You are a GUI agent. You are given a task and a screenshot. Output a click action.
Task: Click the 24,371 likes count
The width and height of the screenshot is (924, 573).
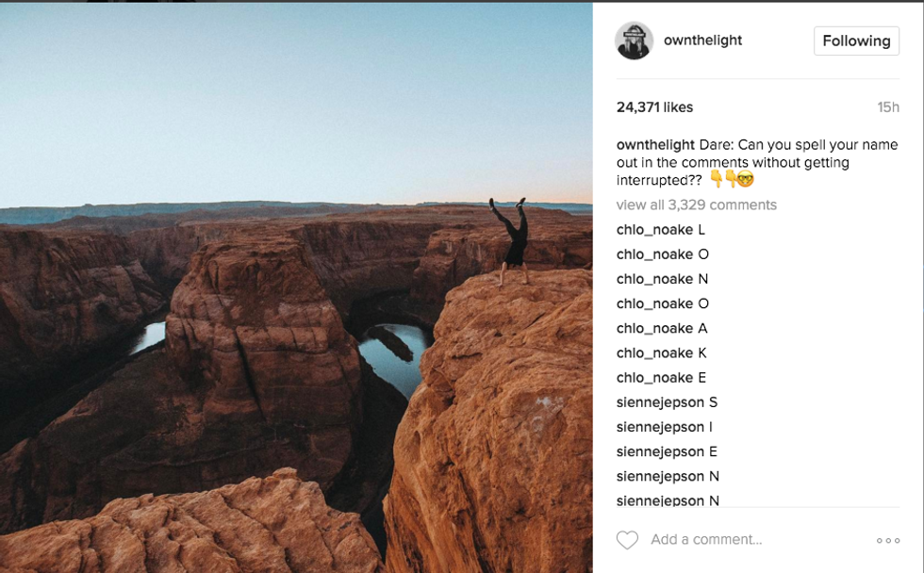(654, 107)
